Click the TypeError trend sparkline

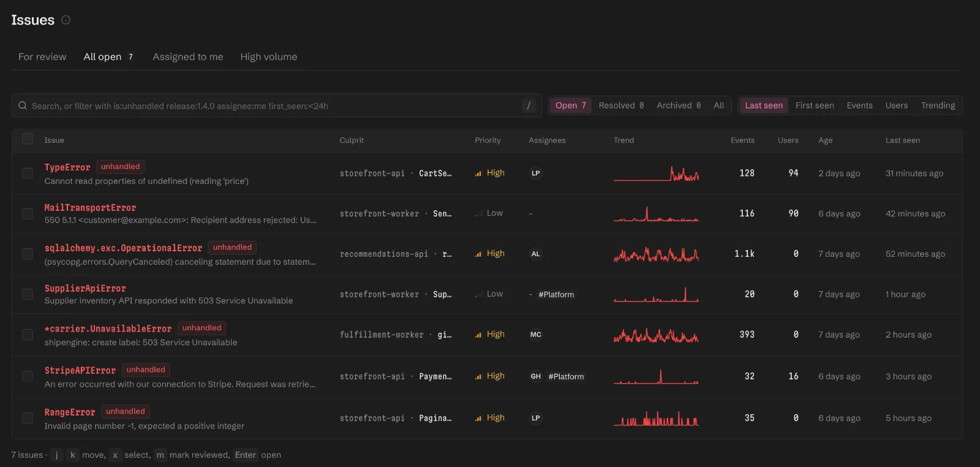click(656, 173)
